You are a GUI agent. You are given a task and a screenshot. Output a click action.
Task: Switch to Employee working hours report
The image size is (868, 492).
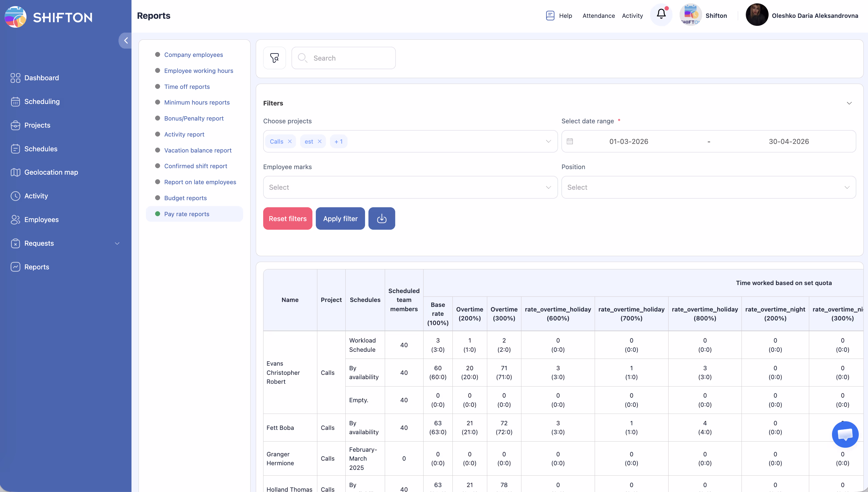pos(199,71)
